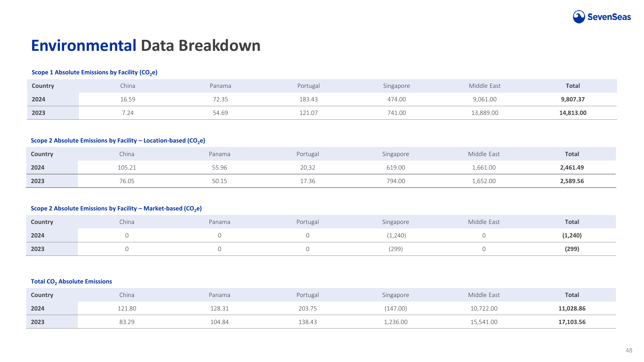Click the SevenSeas wave logo icon
The image size is (644, 362).
579,17
